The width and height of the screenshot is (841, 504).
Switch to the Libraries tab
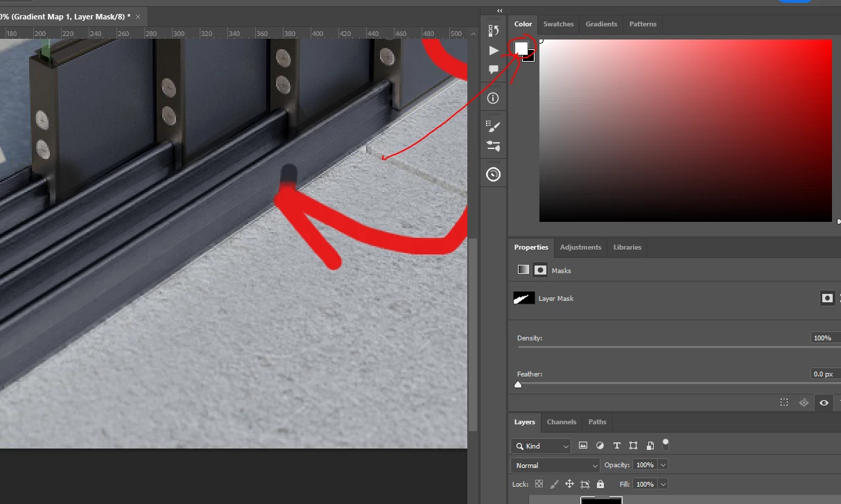point(627,247)
